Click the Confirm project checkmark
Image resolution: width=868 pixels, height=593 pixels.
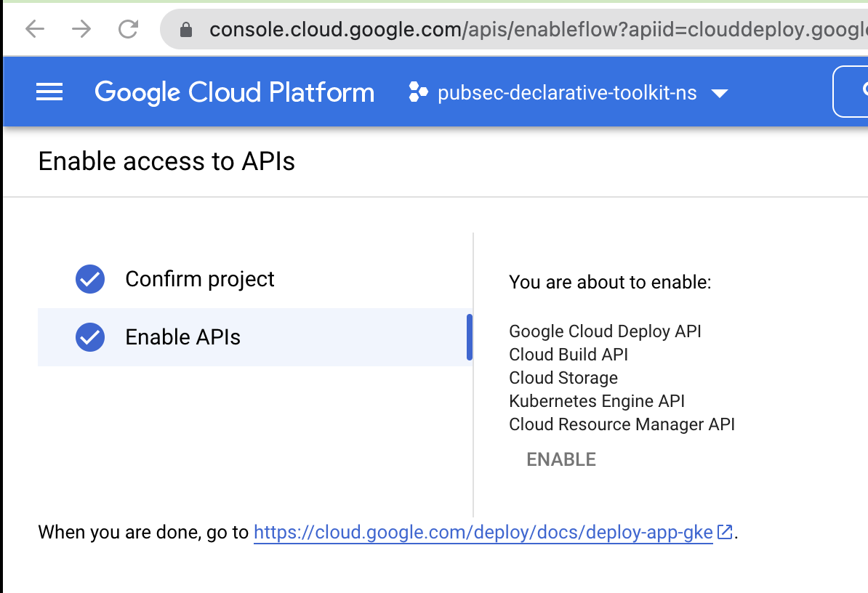coord(90,279)
